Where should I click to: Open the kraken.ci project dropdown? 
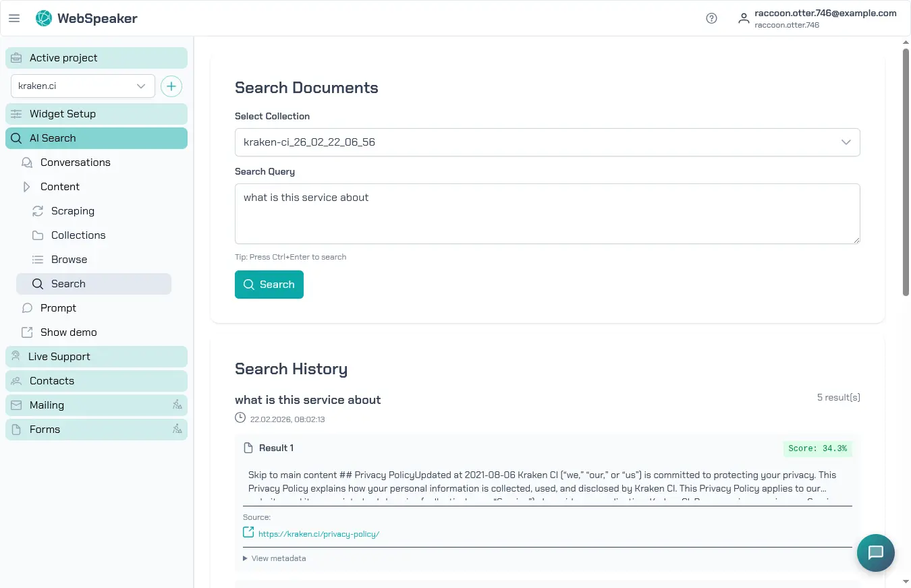click(82, 86)
